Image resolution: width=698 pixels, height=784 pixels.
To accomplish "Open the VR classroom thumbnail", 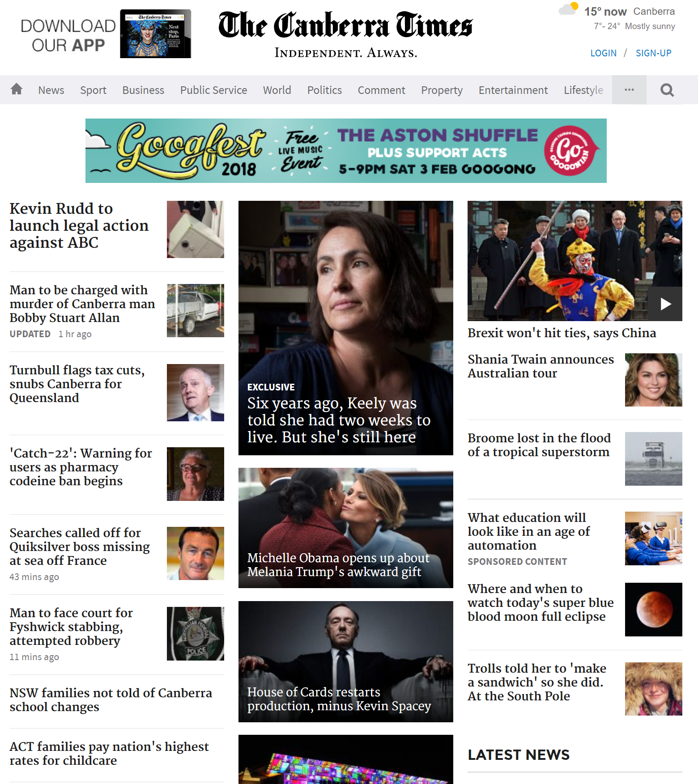I will point(654,538).
